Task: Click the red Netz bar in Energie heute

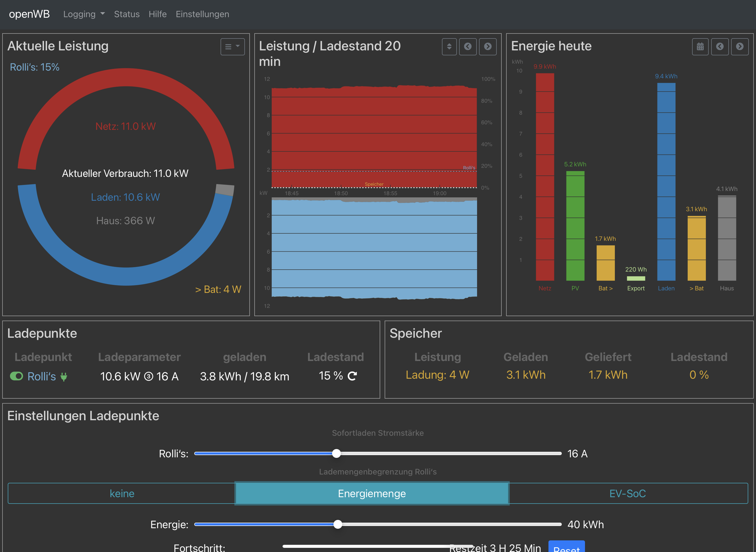Action: tap(545, 177)
